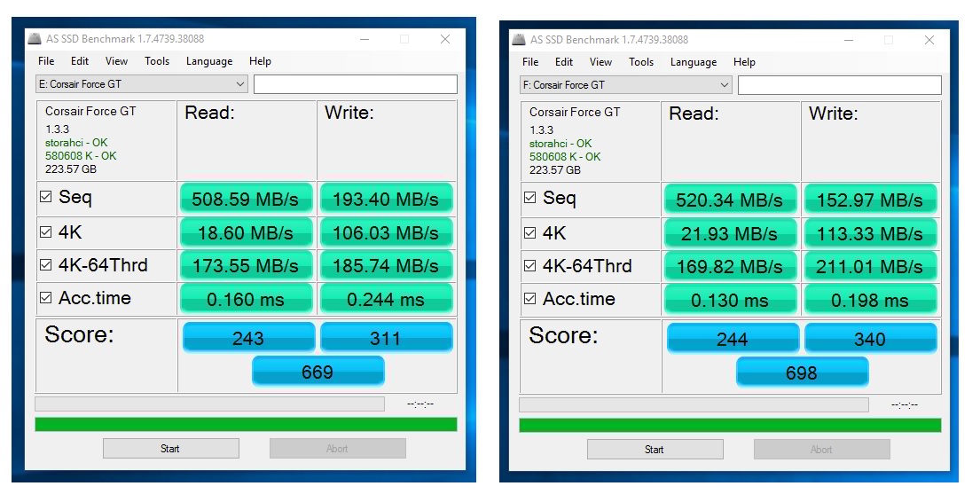
Task: Open View menu in the E: drive window
Action: click(116, 60)
